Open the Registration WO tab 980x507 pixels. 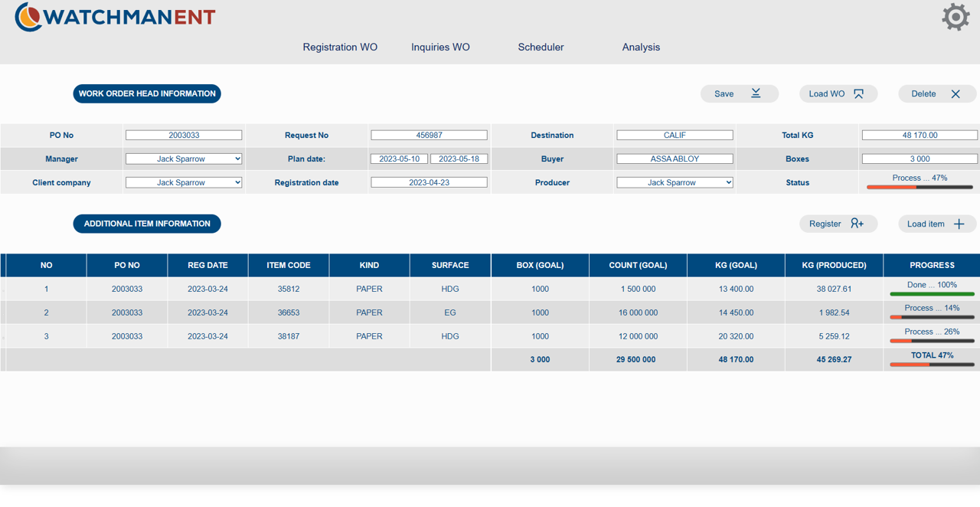(340, 47)
